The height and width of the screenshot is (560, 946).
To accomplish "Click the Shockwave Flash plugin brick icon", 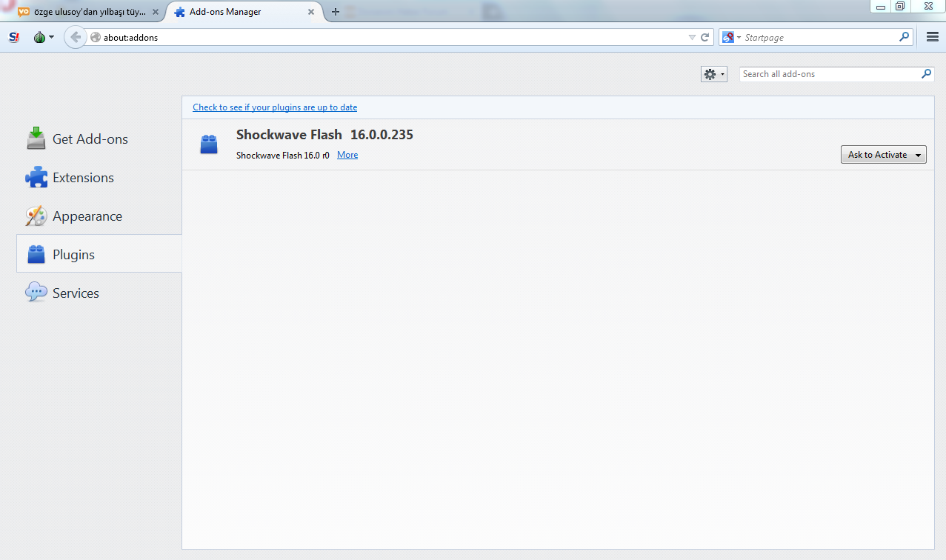I will (209, 144).
